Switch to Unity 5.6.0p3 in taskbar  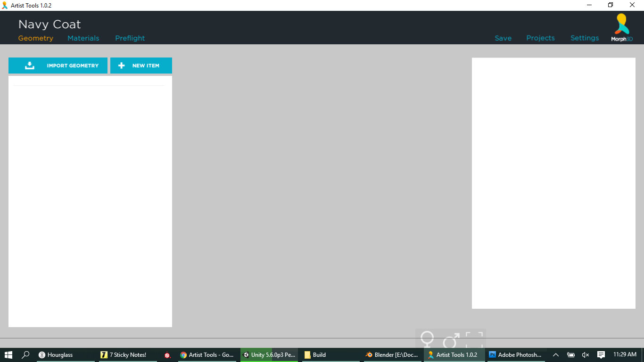pos(269,355)
